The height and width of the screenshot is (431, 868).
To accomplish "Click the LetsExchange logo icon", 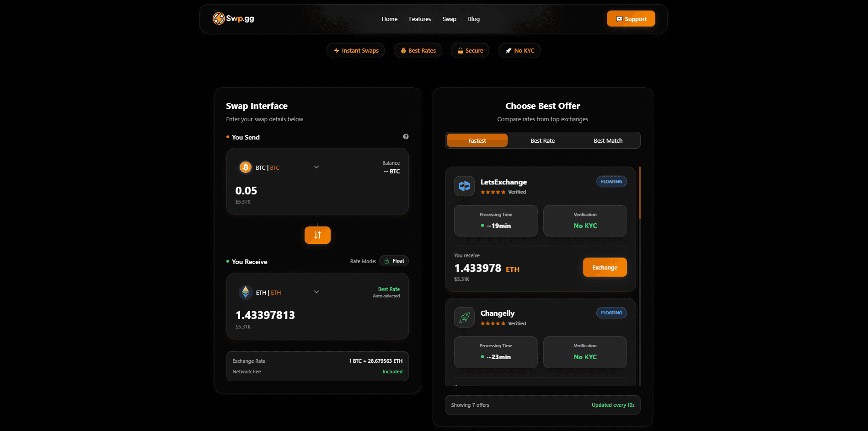I will coord(464,186).
